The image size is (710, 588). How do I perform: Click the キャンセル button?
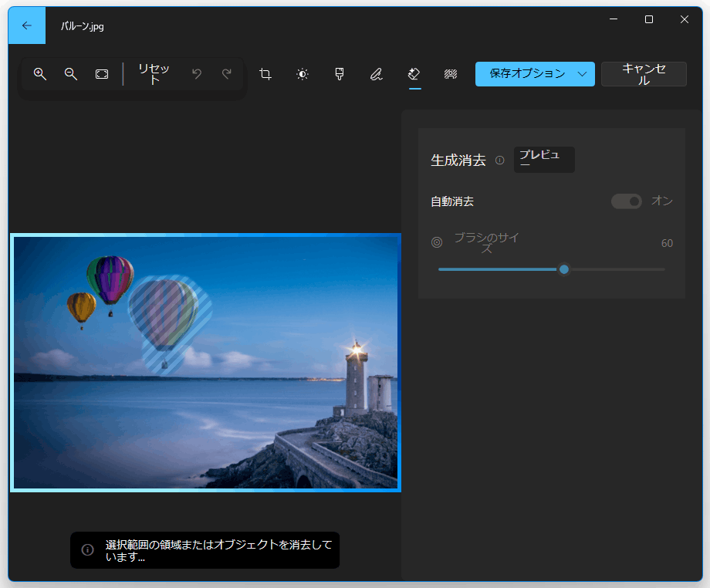click(644, 74)
